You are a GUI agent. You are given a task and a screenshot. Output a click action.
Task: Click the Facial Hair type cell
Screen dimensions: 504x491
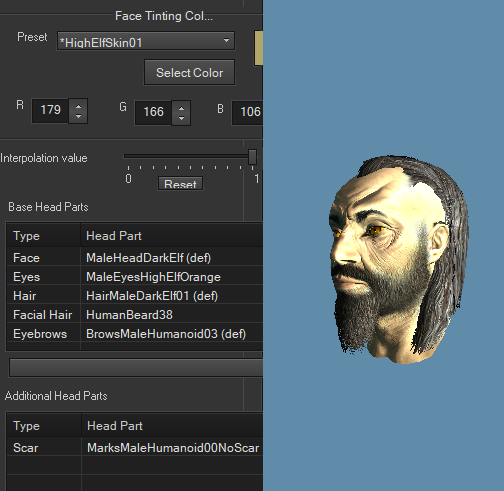tap(43, 315)
